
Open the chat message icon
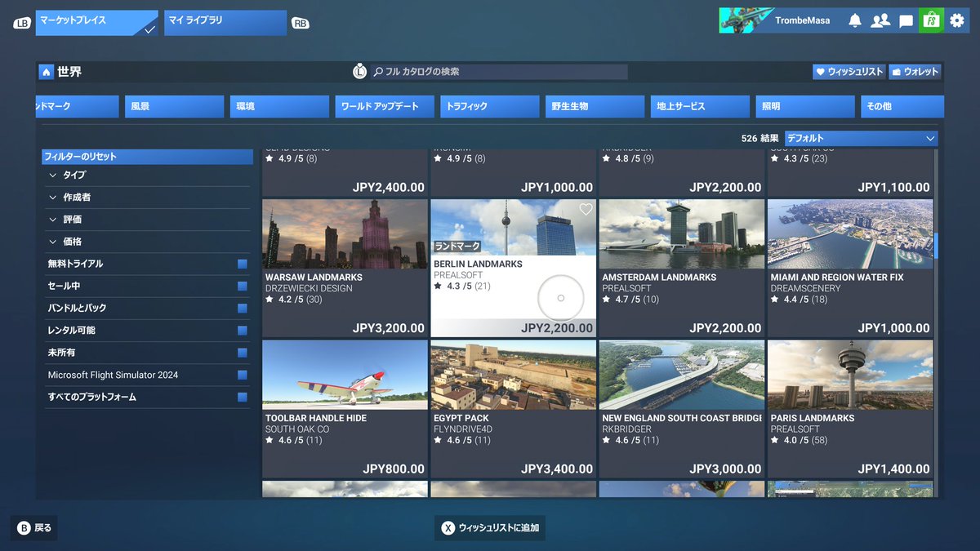click(x=906, y=21)
